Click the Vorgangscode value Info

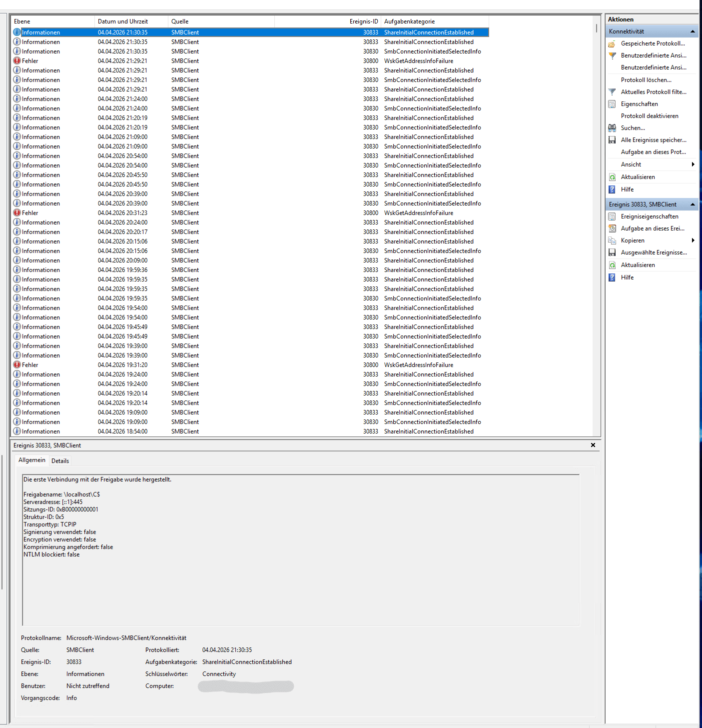[71, 698]
